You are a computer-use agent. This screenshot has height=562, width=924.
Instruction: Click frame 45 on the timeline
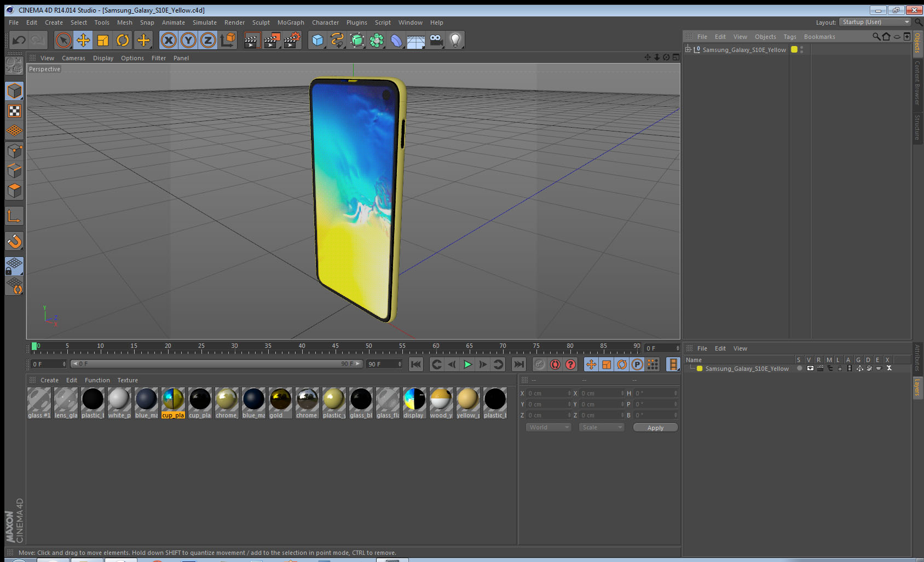335,347
